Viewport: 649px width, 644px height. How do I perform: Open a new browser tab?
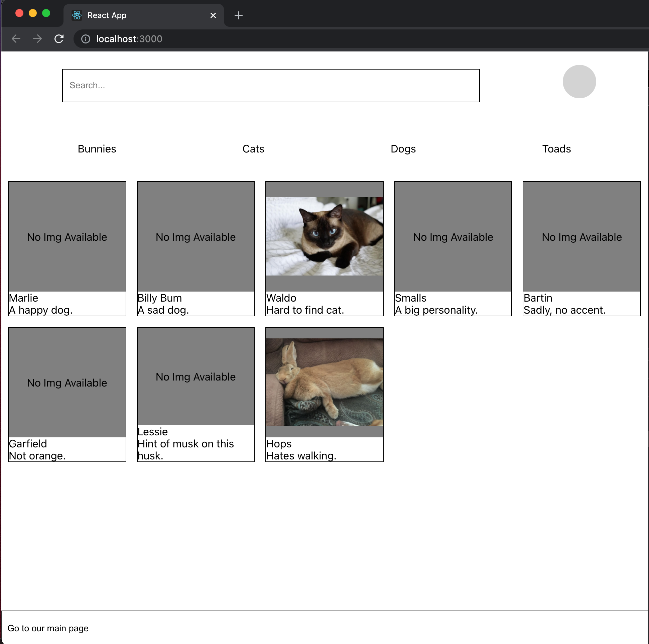pyautogui.click(x=239, y=15)
